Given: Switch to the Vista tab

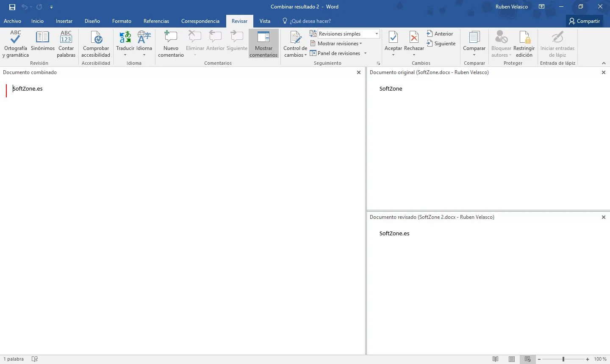Looking at the screenshot, I should (265, 21).
